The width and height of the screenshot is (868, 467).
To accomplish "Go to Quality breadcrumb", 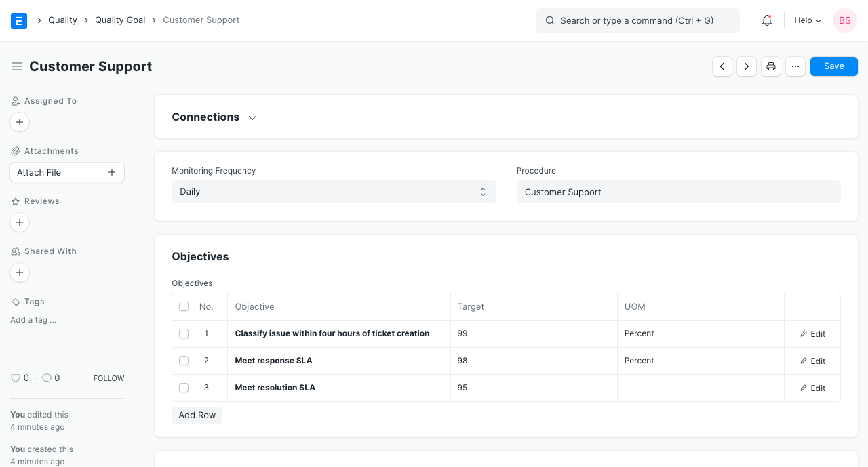I will tap(62, 20).
